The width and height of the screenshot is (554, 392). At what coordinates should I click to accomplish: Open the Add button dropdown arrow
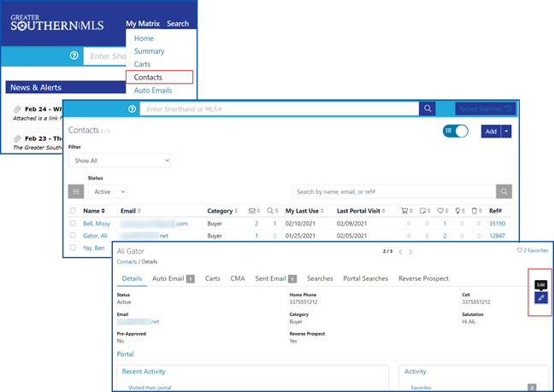tap(506, 132)
